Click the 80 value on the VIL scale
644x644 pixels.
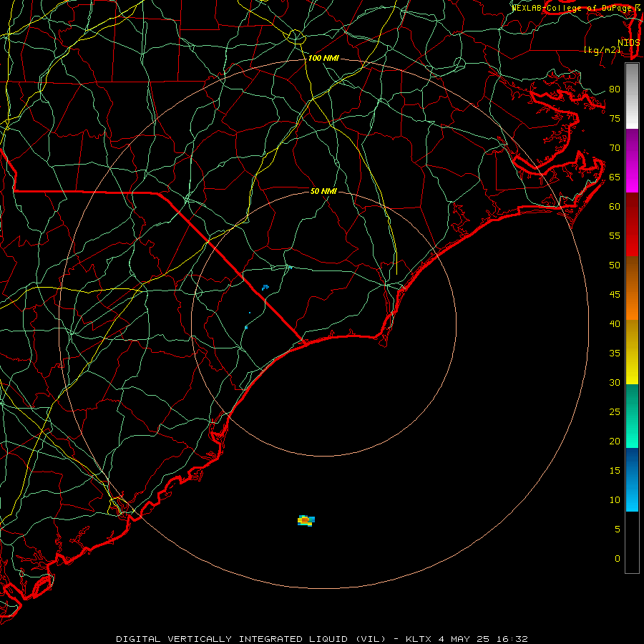click(615, 89)
